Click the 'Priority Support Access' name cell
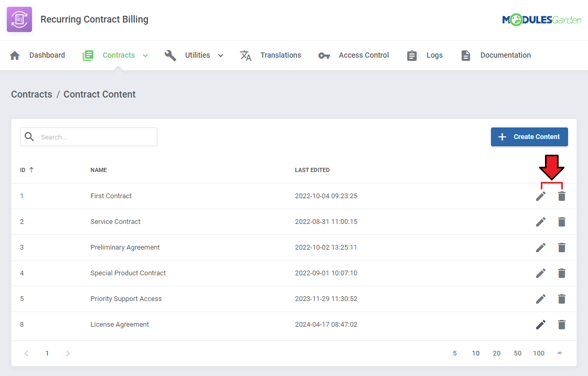Viewport: 588px width, 376px height. [126, 299]
